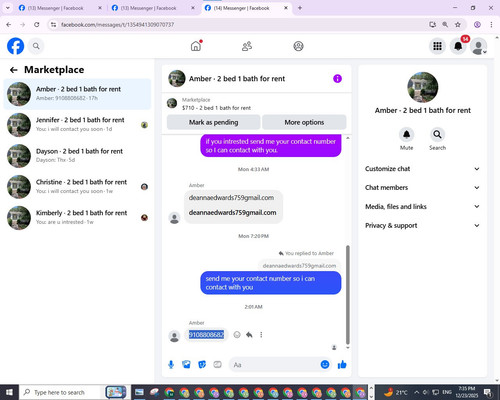Click the highlighted 9108808682 message
Image resolution: width=500 pixels, height=400 pixels.
pyautogui.click(x=206, y=335)
